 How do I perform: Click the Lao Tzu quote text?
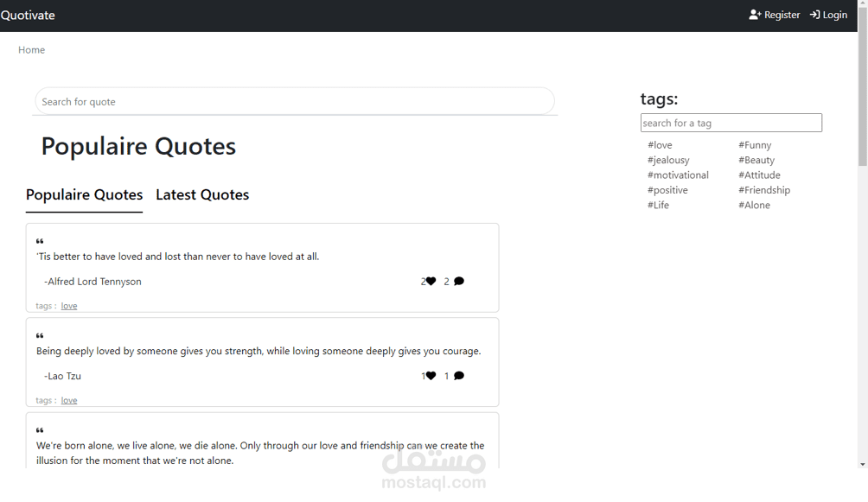pos(258,351)
